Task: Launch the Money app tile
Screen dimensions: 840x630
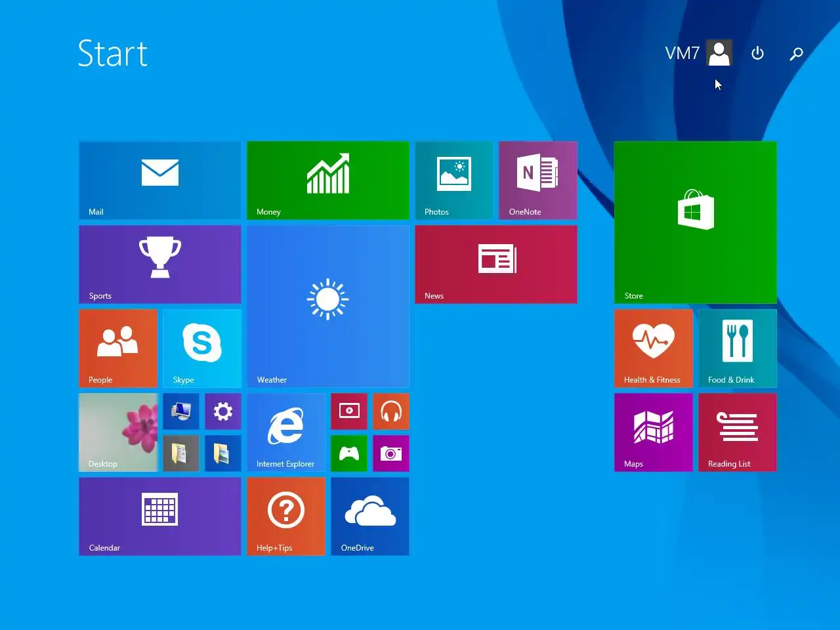Action: coord(328,180)
